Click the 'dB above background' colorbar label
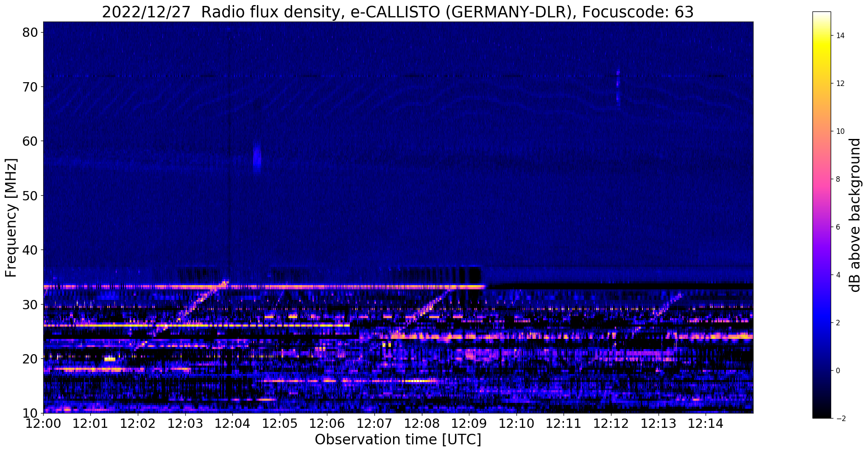 (855, 215)
